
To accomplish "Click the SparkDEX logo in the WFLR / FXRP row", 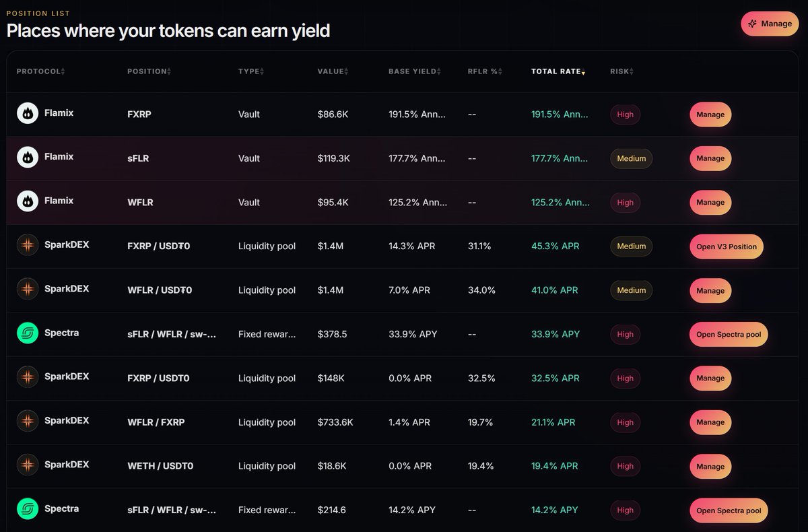I will click(x=28, y=422).
